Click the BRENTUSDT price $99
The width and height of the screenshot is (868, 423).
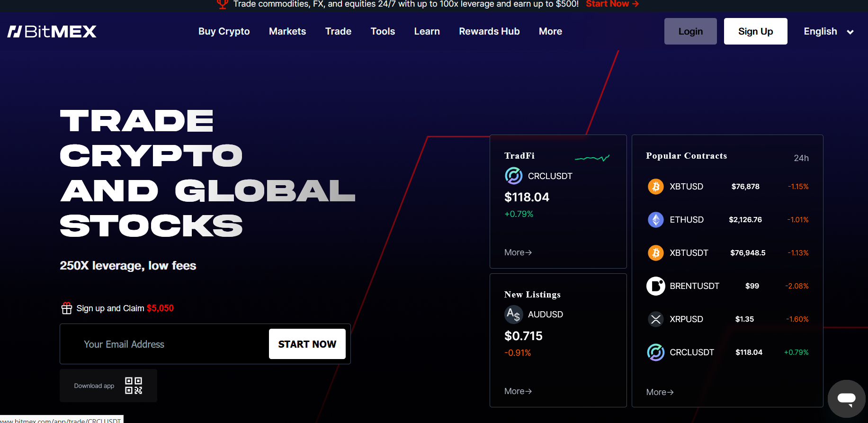752,286
